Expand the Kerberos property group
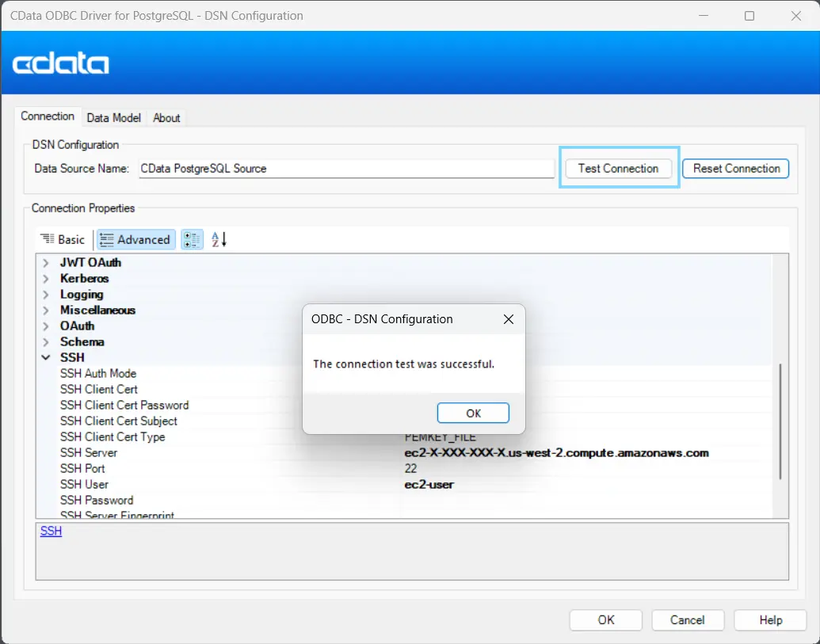Image resolution: width=820 pixels, height=644 pixels. [x=46, y=278]
